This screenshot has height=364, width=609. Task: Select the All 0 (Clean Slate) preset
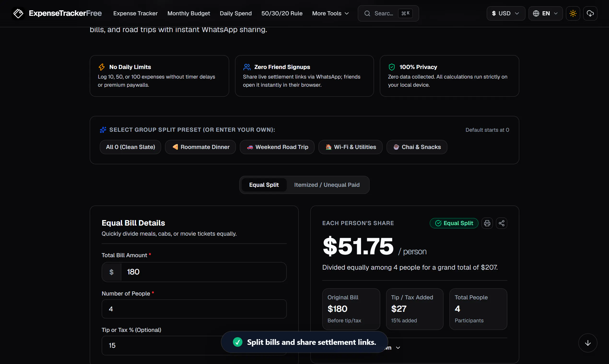pos(130,147)
